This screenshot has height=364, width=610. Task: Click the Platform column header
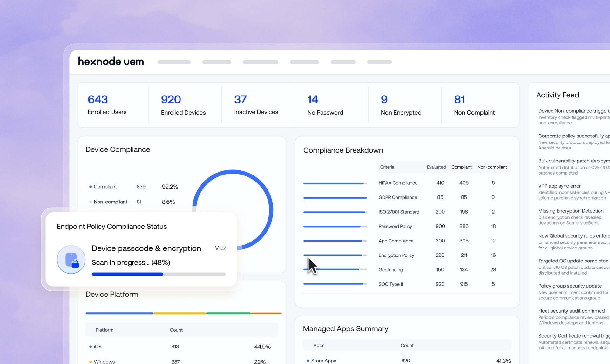pos(105,330)
